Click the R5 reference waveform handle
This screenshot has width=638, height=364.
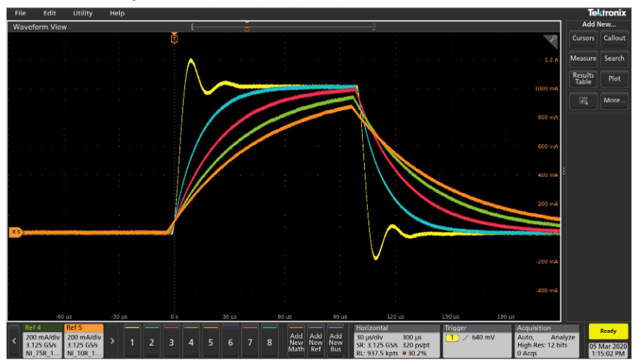pyautogui.click(x=15, y=232)
